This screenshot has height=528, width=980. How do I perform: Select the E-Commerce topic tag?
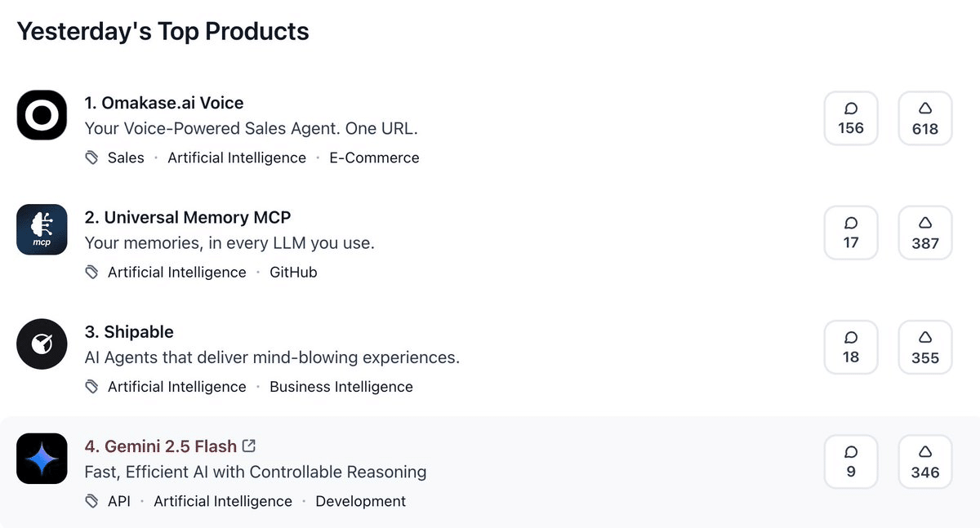pos(374,158)
